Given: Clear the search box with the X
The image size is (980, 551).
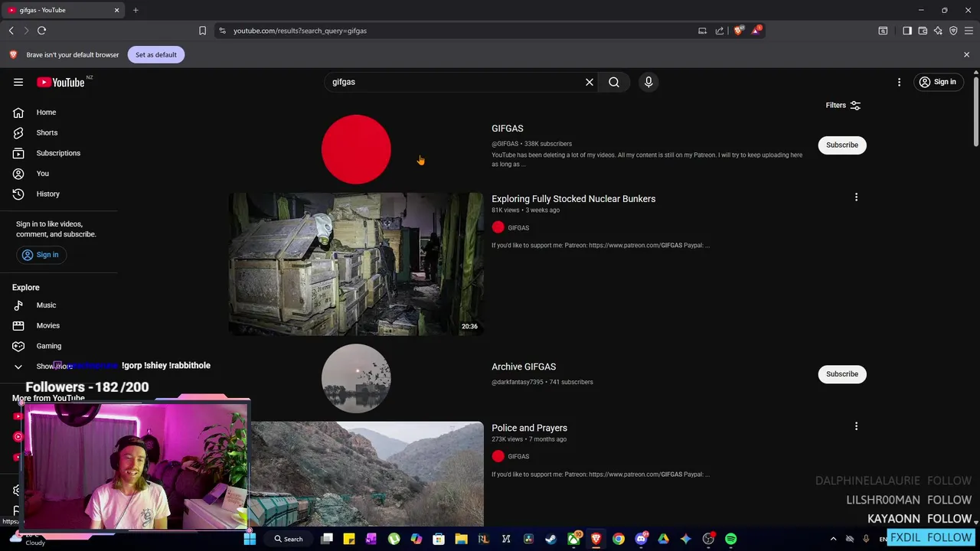Looking at the screenshot, I should [590, 82].
